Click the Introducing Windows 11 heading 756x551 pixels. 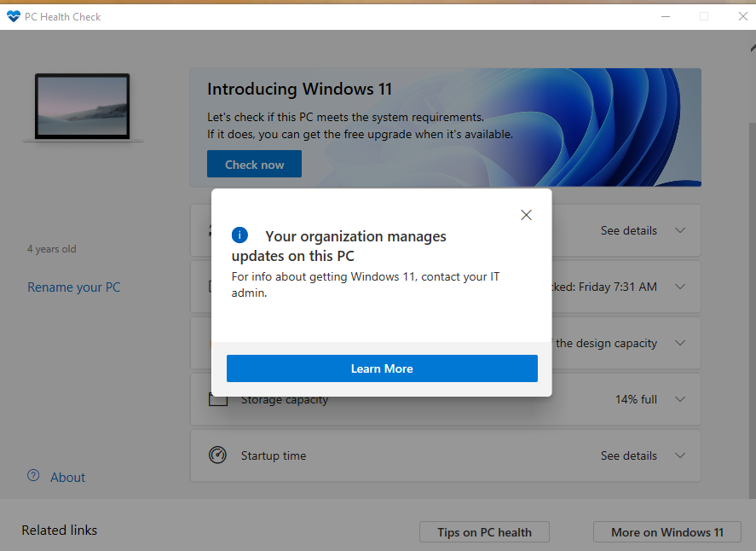(x=299, y=90)
